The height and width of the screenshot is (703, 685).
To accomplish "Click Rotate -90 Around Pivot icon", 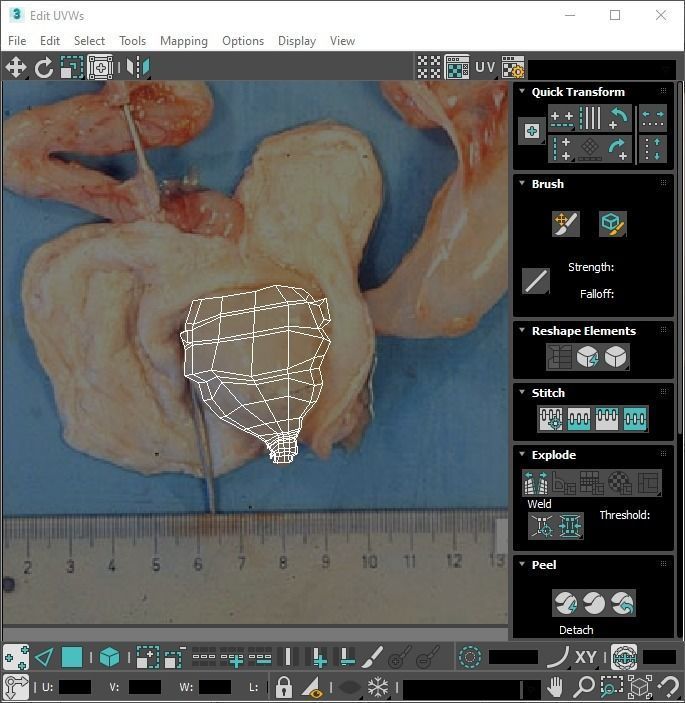I will click(x=618, y=118).
